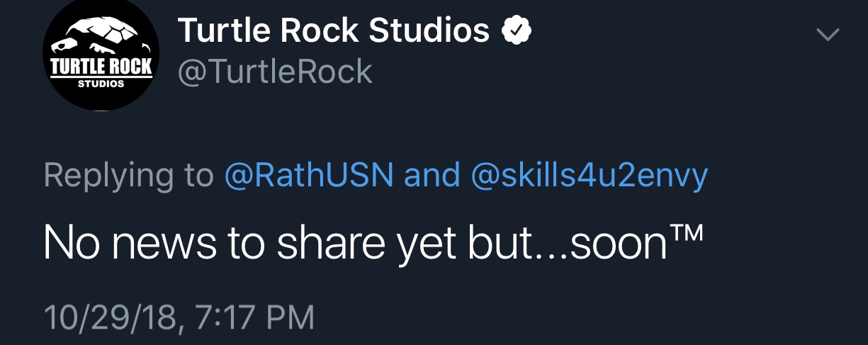Select the Turtle Rock Studios display name
The width and height of the screenshot is (868, 345).
pyautogui.click(x=333, y=30)
